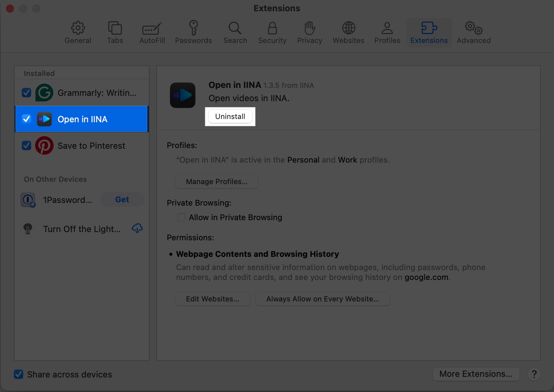Uninstall the Open in IINA extension
The image size is (554, 392).
point(230,116)
